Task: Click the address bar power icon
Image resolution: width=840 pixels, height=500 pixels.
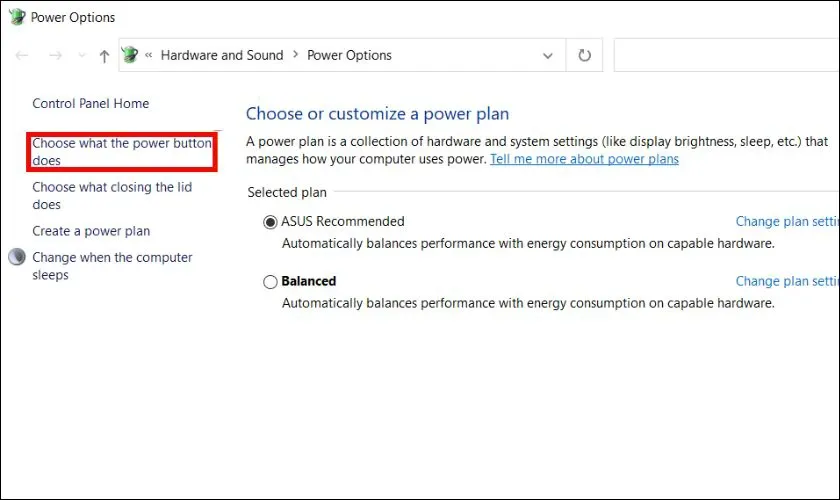Action: 130,55
